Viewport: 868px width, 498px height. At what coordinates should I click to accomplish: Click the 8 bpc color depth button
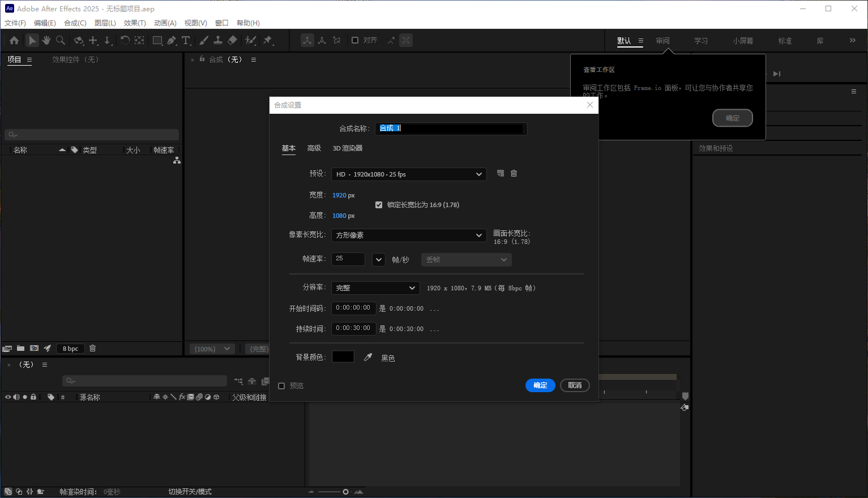[71, 349]
